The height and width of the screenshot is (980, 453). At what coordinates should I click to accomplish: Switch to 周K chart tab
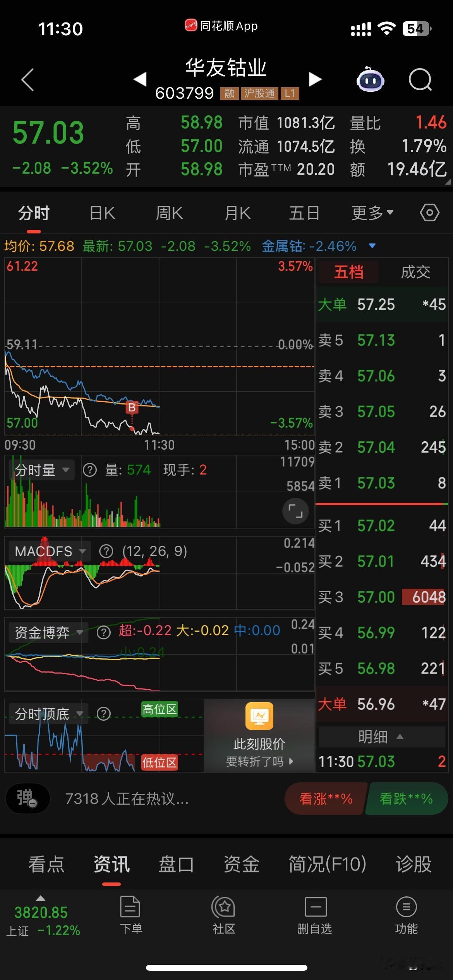(169, 213)
